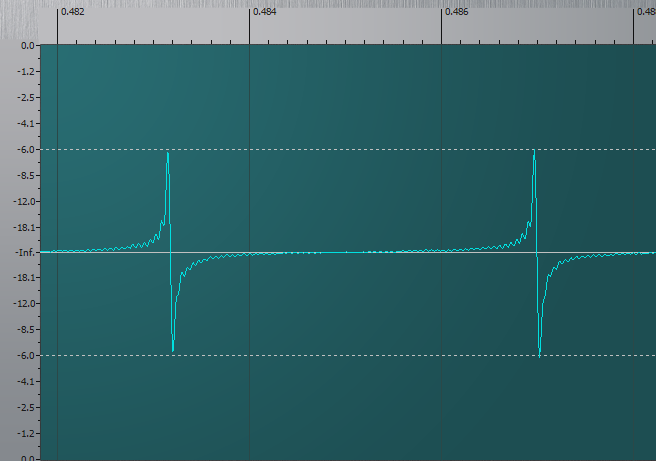Image resolution: width=656 pixels, height=461 pixels.
Task: Click the upper -12.0 dB scale label
Action: (24, 201)
